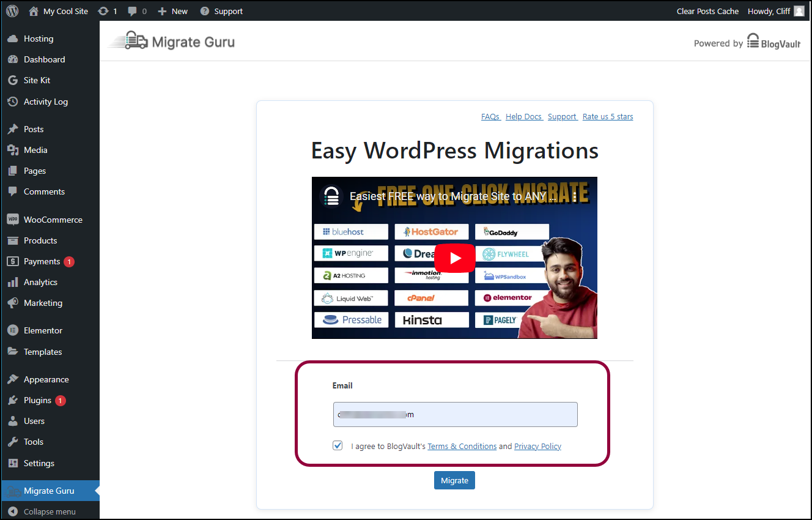Open the video's three-dot options menu
The image size is (812, 520).
[574, 197]
